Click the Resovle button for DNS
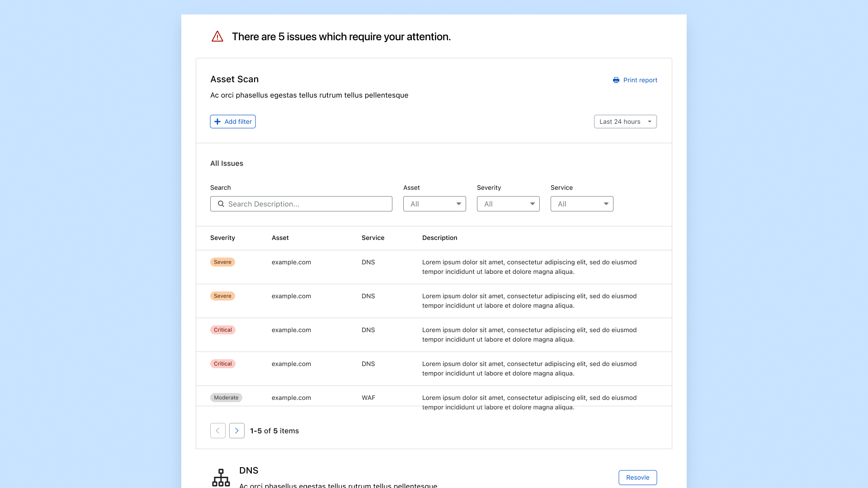Image resolution: width=868 pixels, height=488 pixels. pos(637,478)
